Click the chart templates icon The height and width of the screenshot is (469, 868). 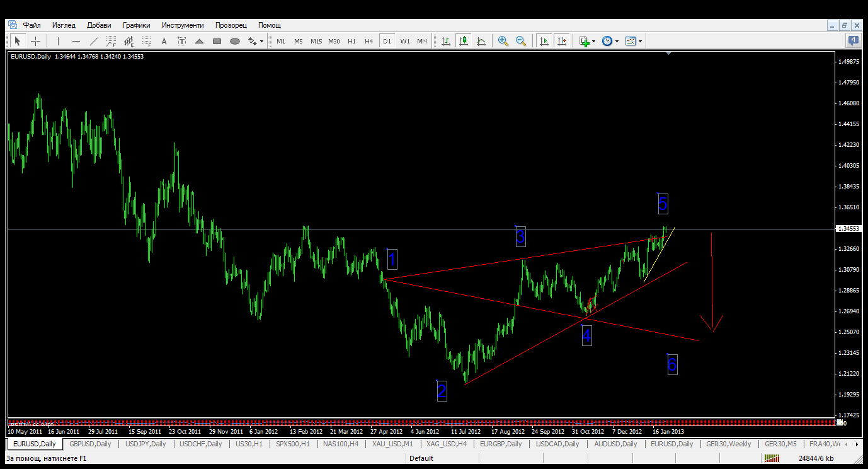click(x=630, y=41)
